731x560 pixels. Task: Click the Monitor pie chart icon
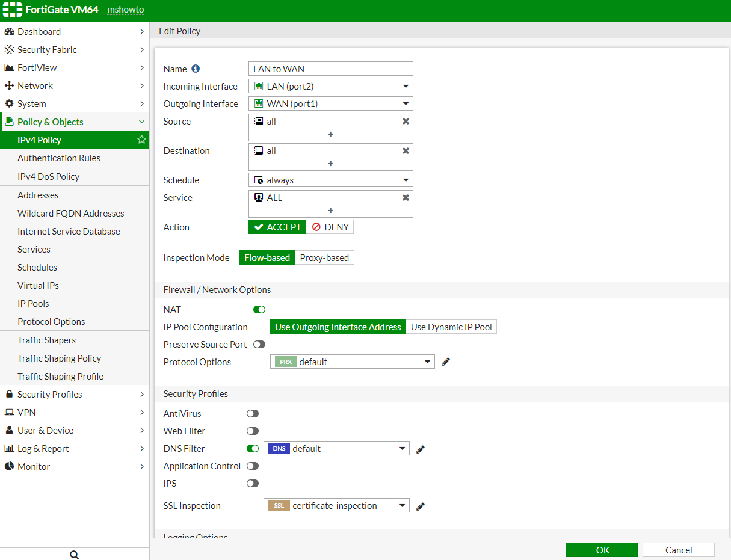(9, 467)
